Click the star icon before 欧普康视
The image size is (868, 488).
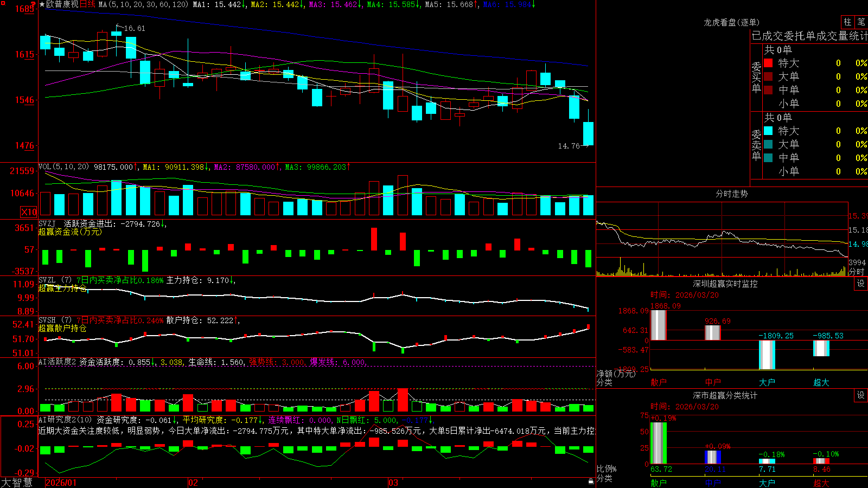coord(42,4)
